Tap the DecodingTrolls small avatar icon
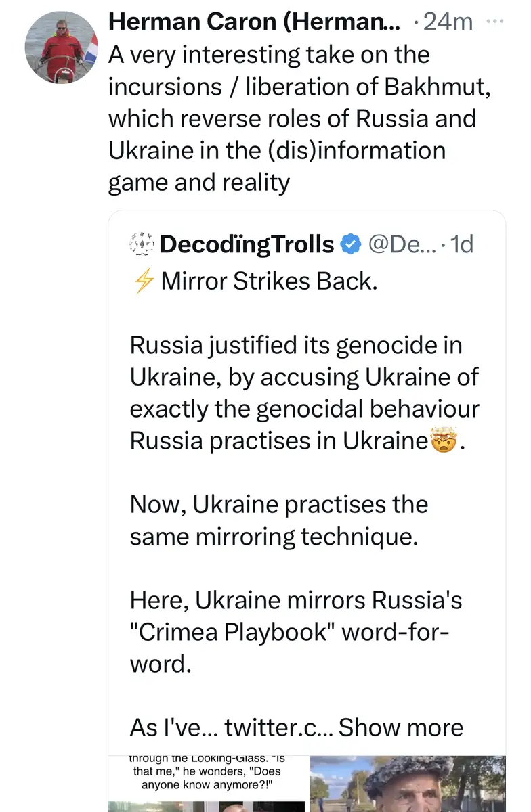 [x=142, y=244]
